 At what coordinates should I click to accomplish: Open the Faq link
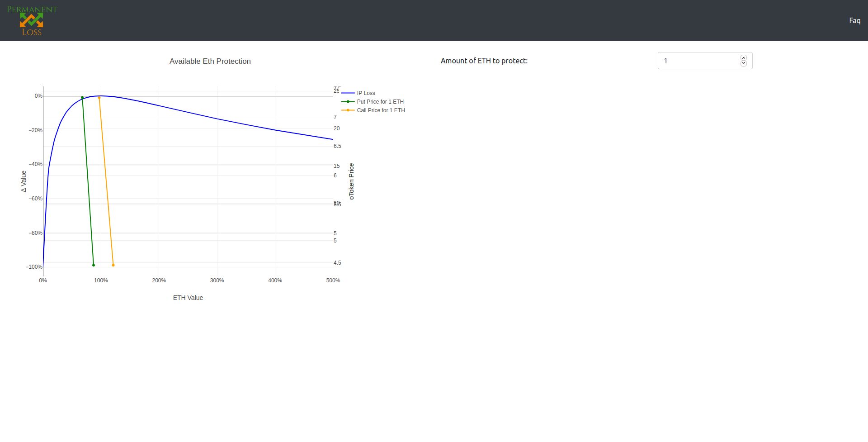[x=854, y=20]
